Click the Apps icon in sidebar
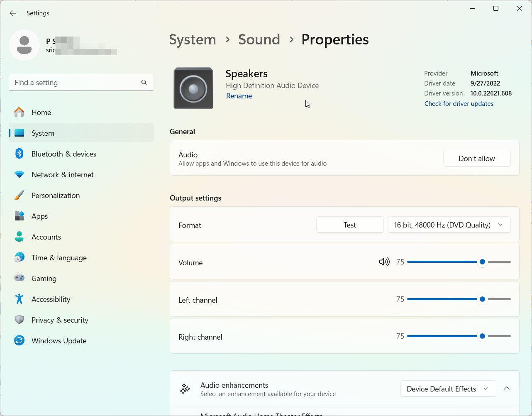This screenshot has width=532, height=416. [19, 216]
